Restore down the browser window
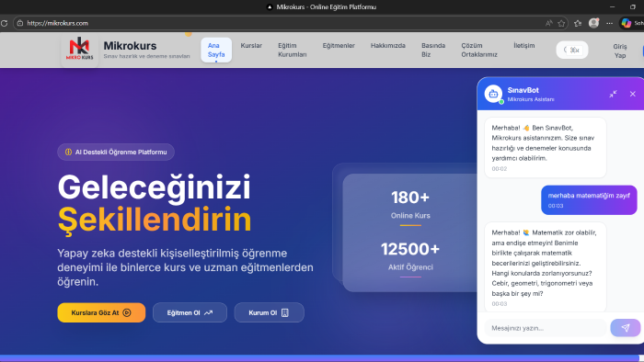The width and height of the screenshot is (644, 362). point(633,7)
